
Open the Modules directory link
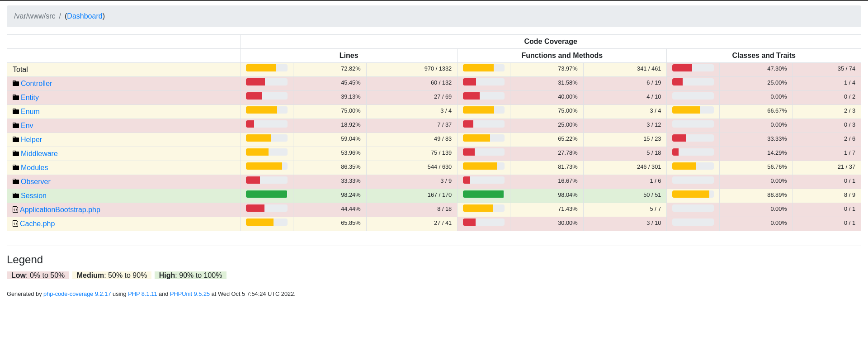pyautogui.click(x=34, y=168)
